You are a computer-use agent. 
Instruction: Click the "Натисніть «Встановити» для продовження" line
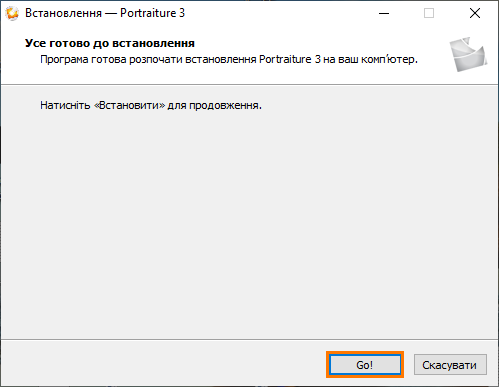(x=151, y=105)
